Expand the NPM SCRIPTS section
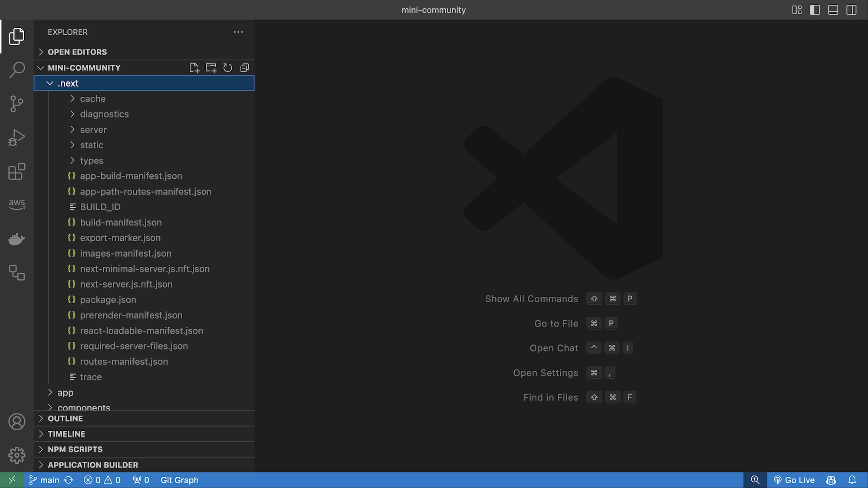 (x=75, y=449)
